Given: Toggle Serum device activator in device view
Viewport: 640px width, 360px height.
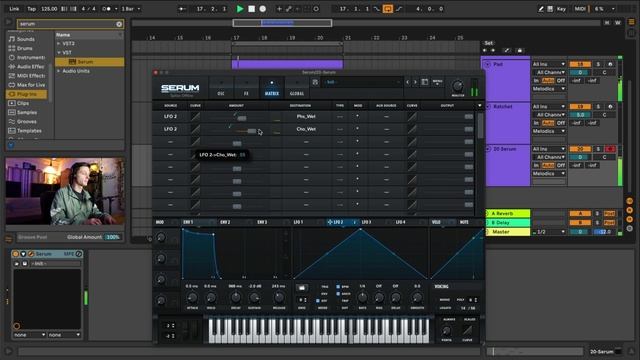Looking at the screenshot, I should click(16, 254).
